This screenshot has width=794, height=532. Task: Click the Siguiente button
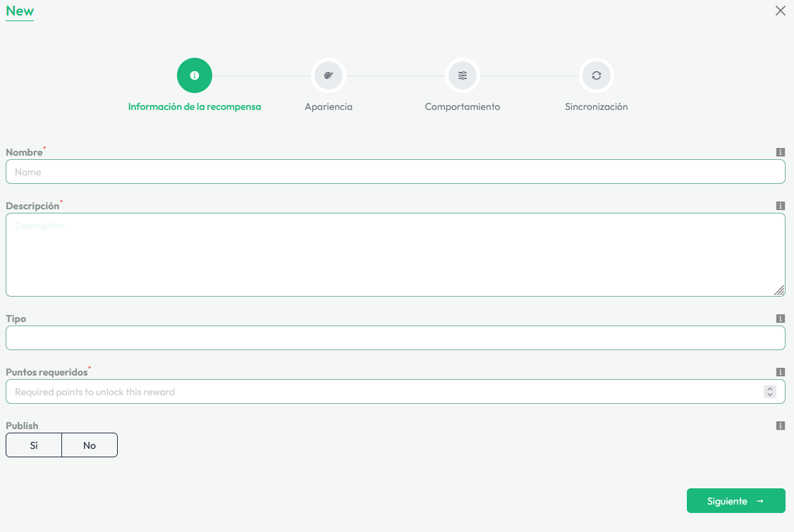tap(735, 501)
